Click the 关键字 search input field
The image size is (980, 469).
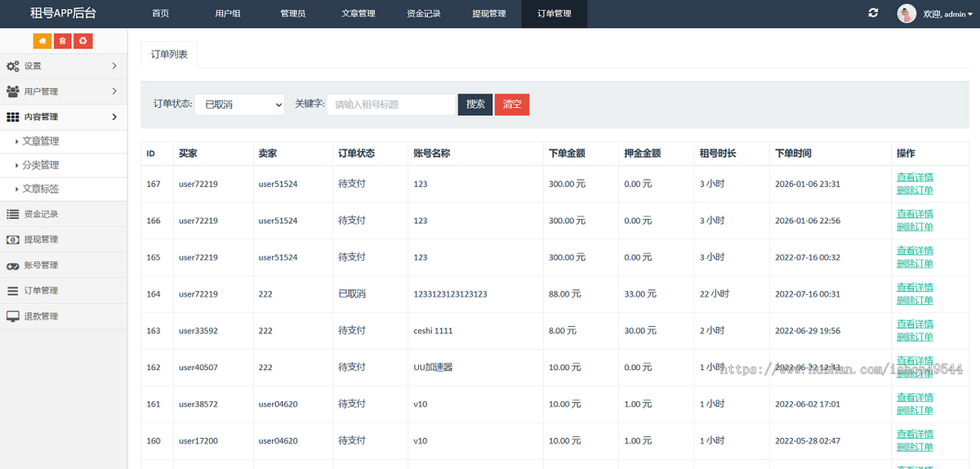point(391,105)
